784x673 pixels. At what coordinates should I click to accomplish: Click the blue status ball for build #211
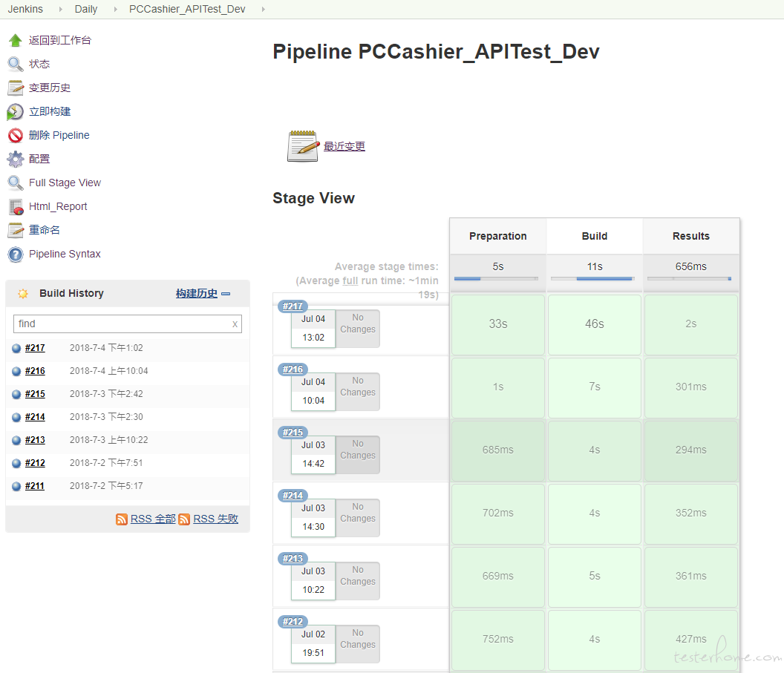[16, 486]
